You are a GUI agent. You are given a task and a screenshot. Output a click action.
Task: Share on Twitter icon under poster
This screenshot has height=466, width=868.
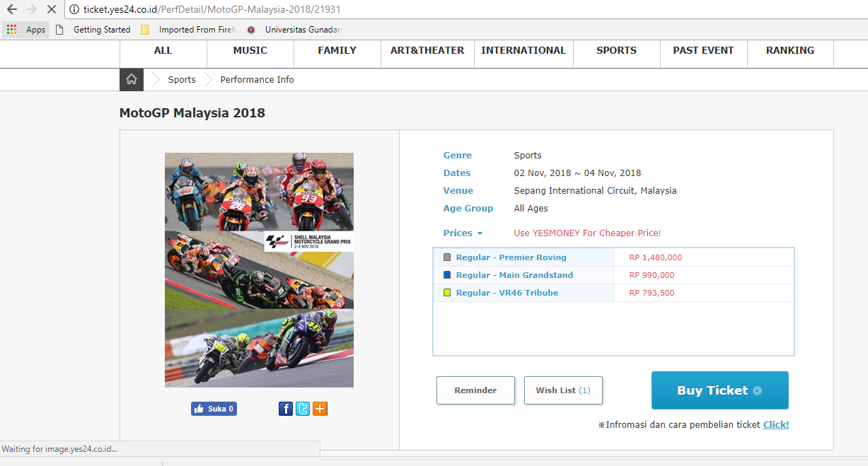303,409
